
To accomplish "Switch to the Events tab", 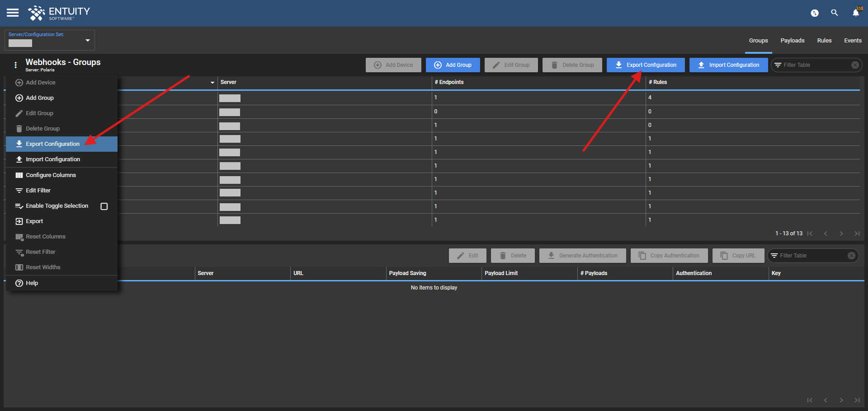I will click(x=853, y=41).
